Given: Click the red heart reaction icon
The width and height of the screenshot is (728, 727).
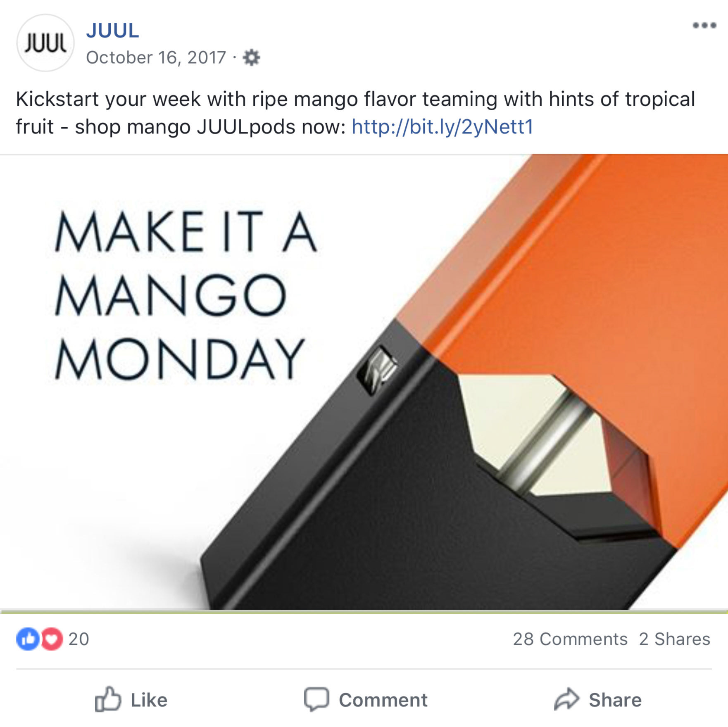Looking at the screenshot, I should tap(52, 639).
